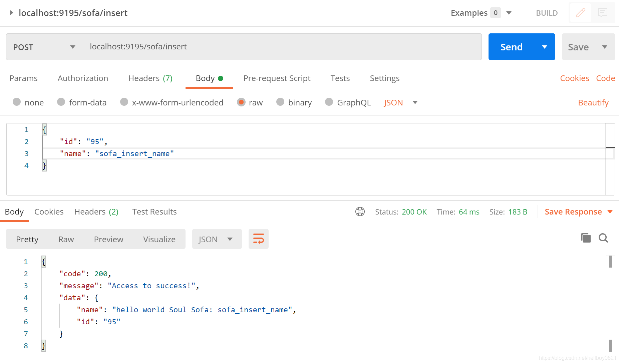Select GraphQL body type
This screenshot has width=619, height=364.
pos(329,102)
